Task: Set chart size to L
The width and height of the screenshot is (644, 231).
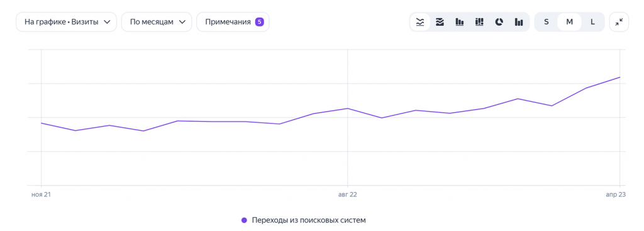Action: [592, 22]
